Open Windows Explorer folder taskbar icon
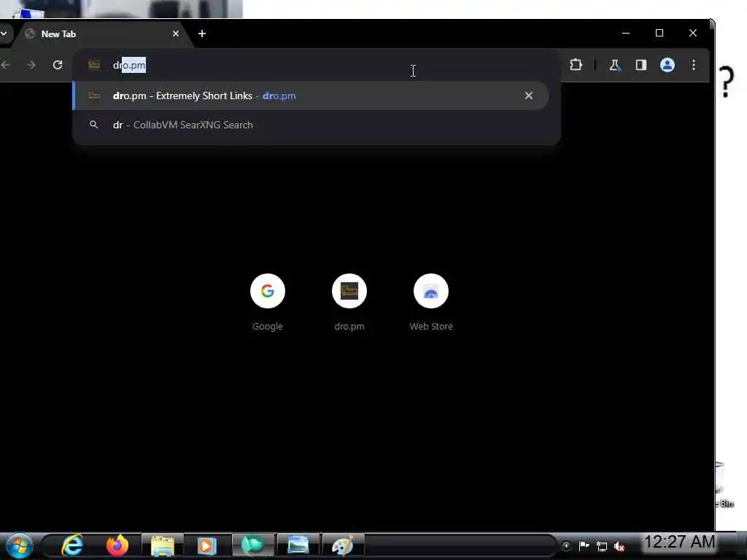 pyautogui.click(x=162, y=545)
